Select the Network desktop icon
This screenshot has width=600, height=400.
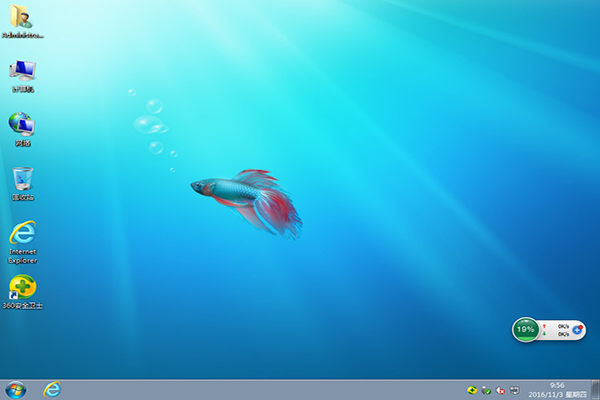[22, 129]
